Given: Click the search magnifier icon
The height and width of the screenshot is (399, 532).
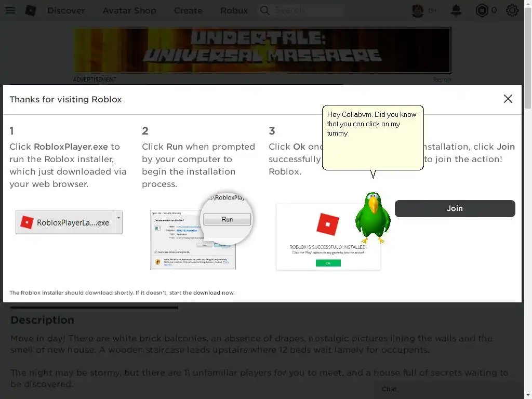Looking at the screenshot, I should [264, 10].
